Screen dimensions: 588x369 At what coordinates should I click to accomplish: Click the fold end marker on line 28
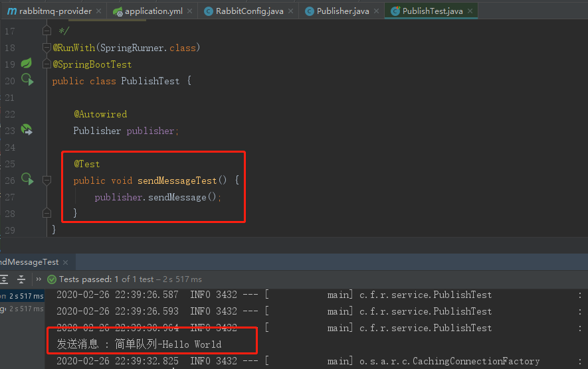[x=47, y=212]
